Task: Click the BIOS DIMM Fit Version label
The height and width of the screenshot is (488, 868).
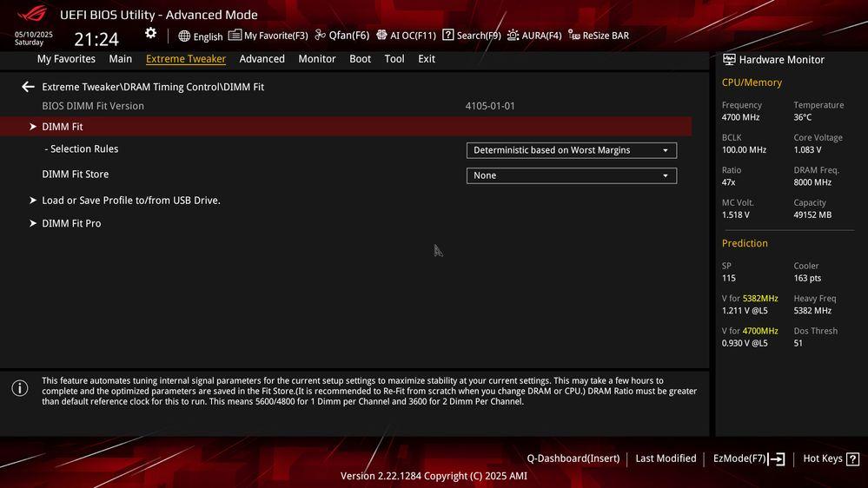Action: (x=93, y=106)
